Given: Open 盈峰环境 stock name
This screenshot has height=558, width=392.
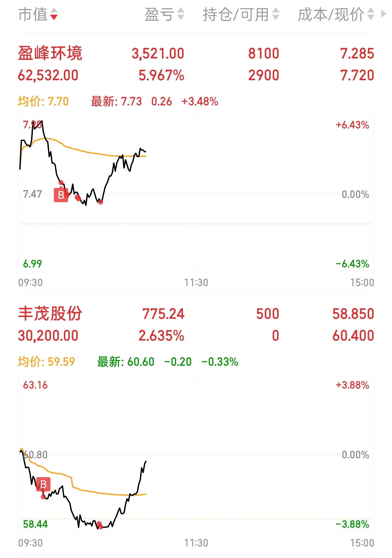Looking at the screenshot, I should click(x=50, y=53).
